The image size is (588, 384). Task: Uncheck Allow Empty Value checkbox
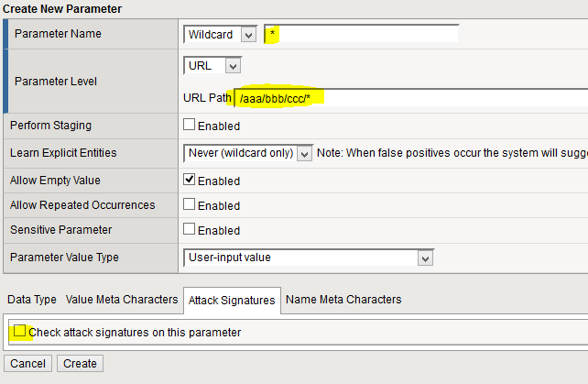click(x=190, y=181)
